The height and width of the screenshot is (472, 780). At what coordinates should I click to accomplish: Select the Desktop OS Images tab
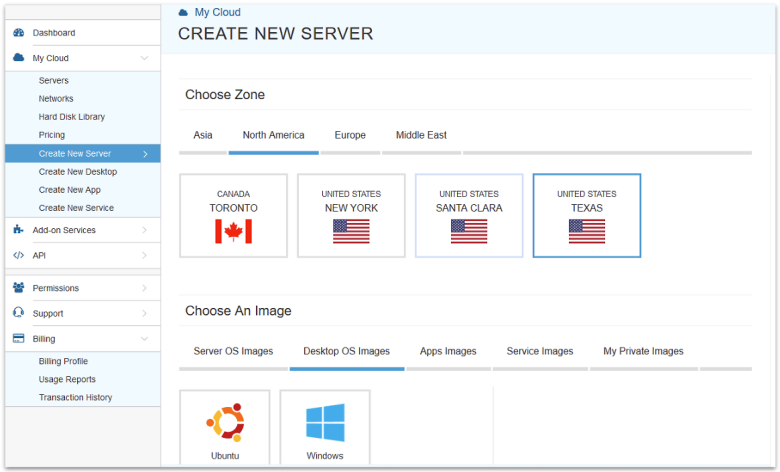pyautogui.click(x=347, y=351)
